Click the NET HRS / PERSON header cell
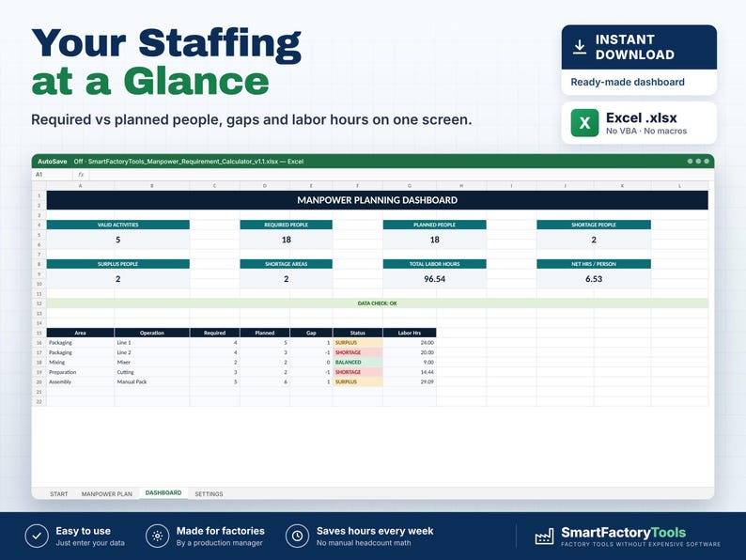The width and height of the screenshot is (746, 560). click(x=594, y=264)
